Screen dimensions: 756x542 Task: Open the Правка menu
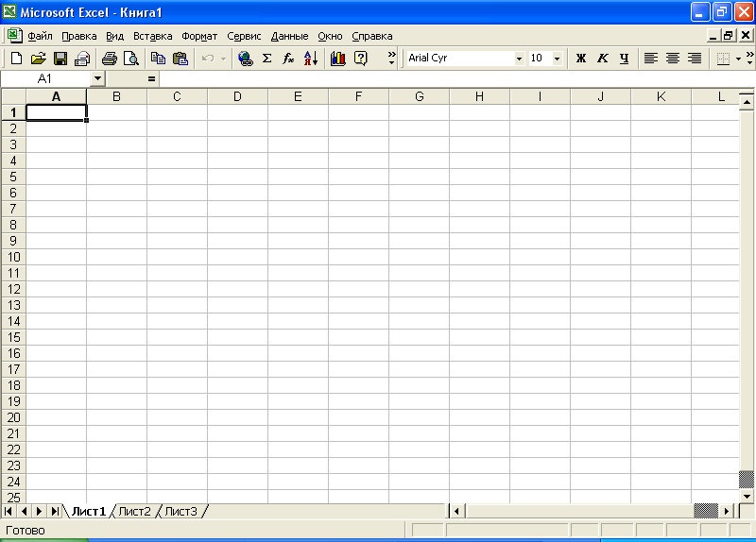pos(79,36)
